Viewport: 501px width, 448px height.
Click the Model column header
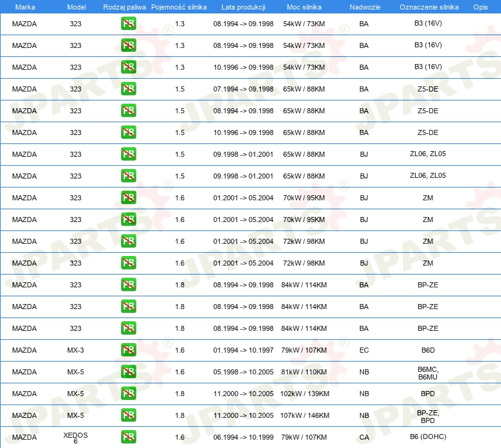pyautogui.click(x=76, y=7)
